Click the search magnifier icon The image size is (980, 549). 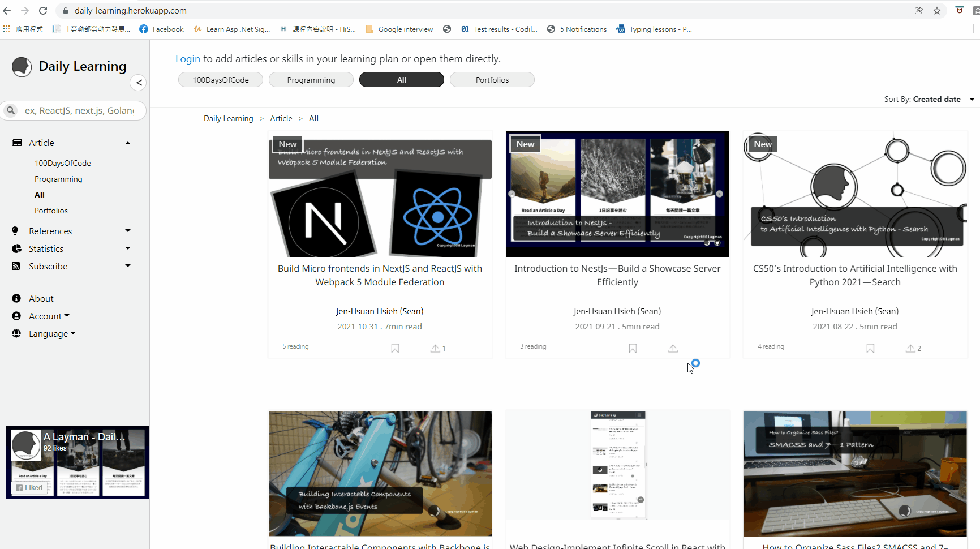click(11, 110)
